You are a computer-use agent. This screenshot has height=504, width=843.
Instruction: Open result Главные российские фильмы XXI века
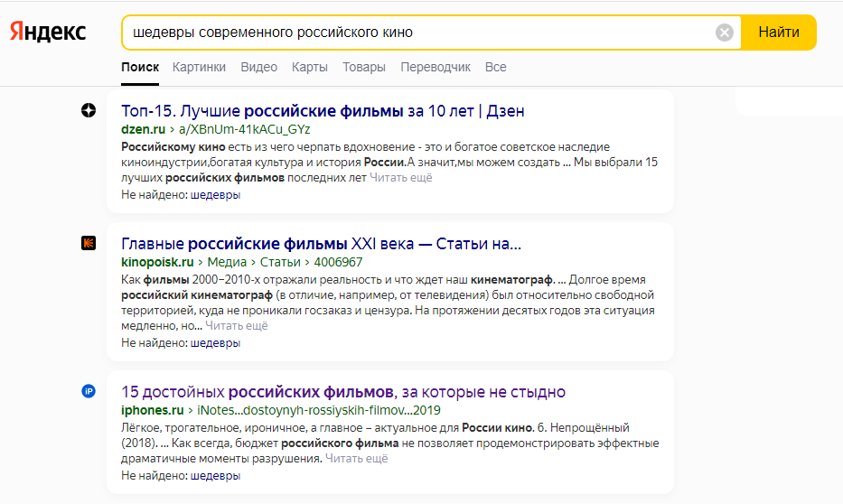coord(321,244)
